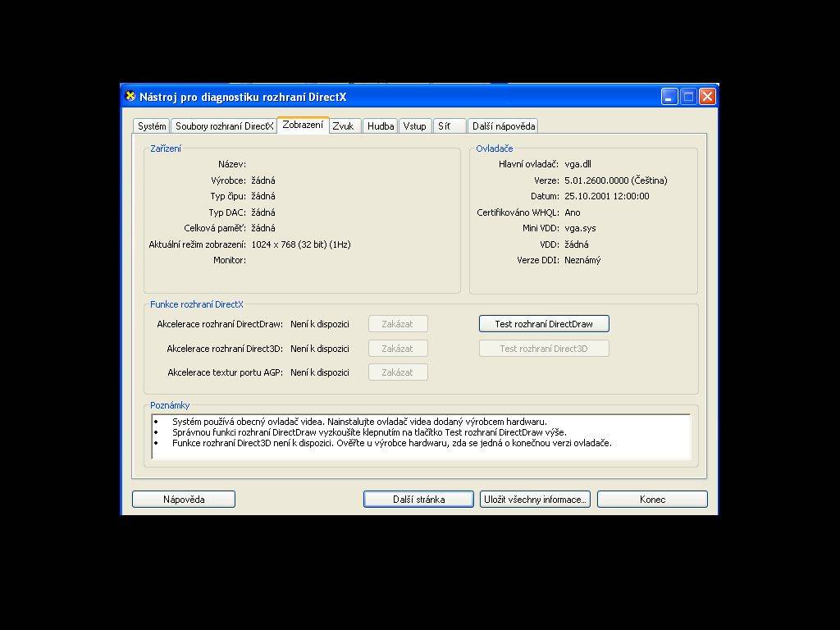Click Zakázat next to Direct3D acceleration

[x=398, y=348]
